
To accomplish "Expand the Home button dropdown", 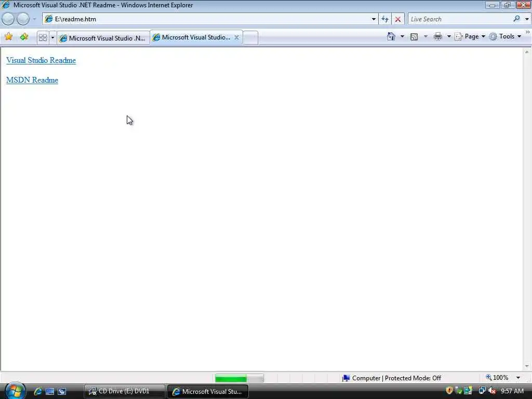I will click(x=402, y=36).
